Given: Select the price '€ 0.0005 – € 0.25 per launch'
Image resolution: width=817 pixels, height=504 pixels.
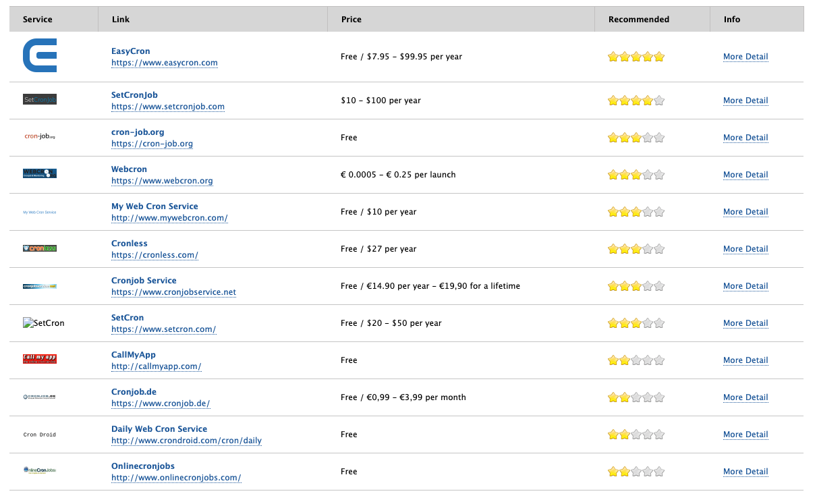Looking at the screenshot, I should pos(399,175).
